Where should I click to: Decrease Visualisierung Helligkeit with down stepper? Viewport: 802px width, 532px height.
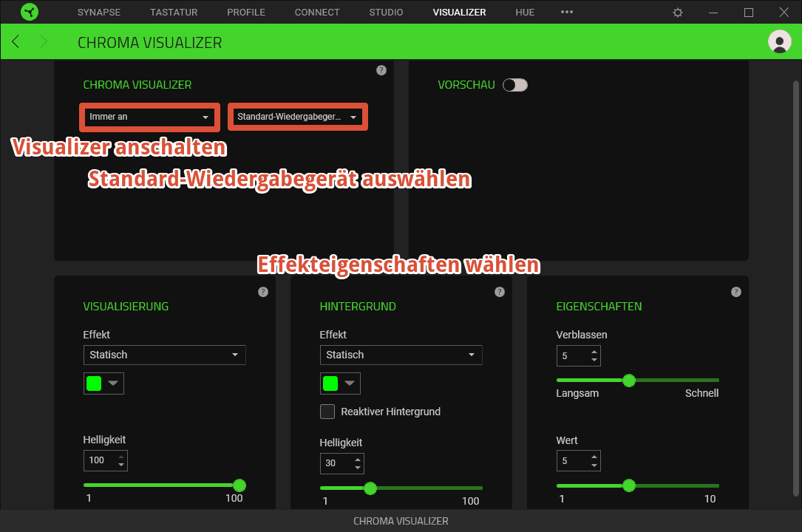pos(121,465)
